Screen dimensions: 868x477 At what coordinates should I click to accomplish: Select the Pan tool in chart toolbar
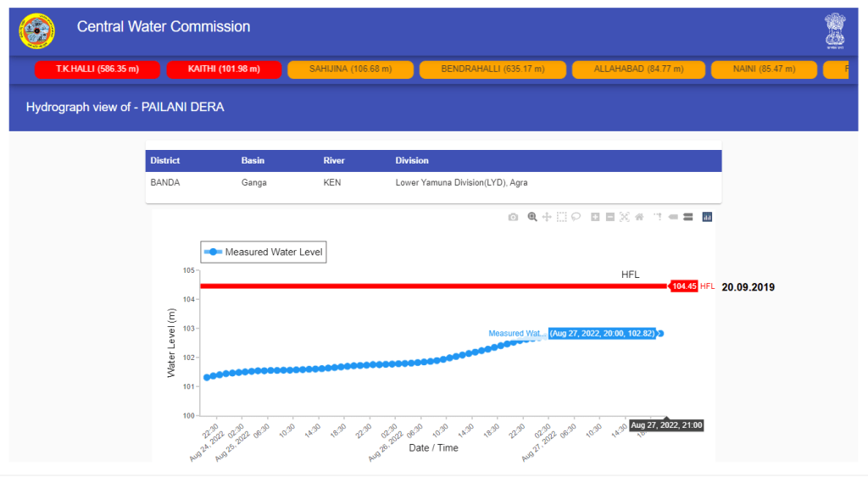point(547,217)
